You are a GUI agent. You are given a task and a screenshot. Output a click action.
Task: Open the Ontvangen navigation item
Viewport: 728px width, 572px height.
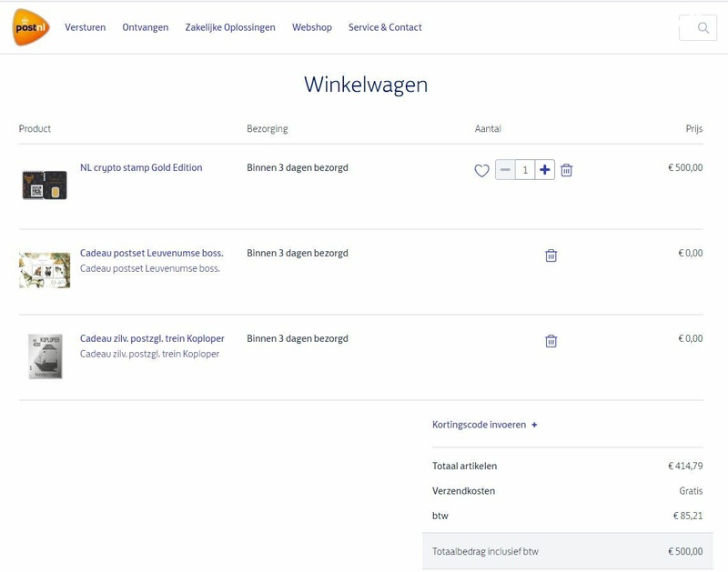[x=145, y=27]
